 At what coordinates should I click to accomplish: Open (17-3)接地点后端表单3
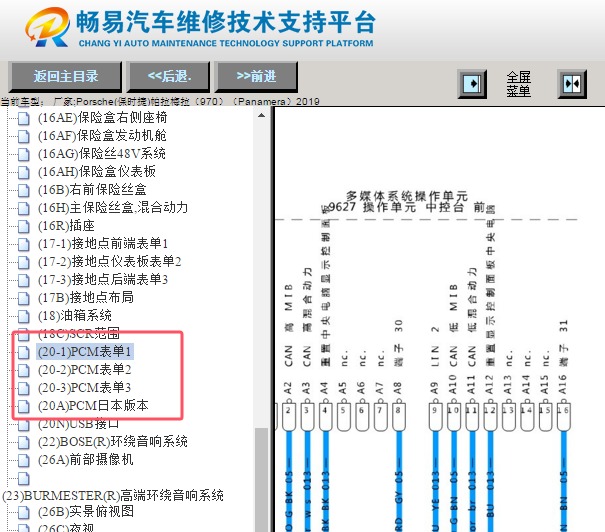click(103, 279)
